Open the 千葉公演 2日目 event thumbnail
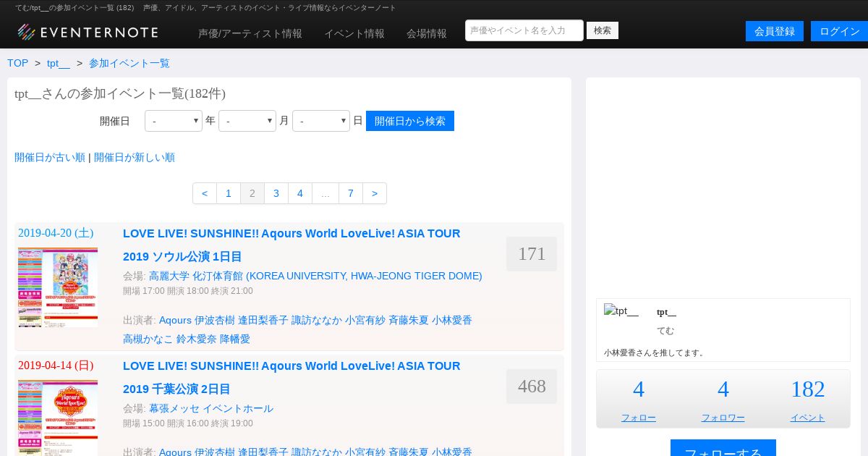868x456 pixels. [x=58, y=418]
